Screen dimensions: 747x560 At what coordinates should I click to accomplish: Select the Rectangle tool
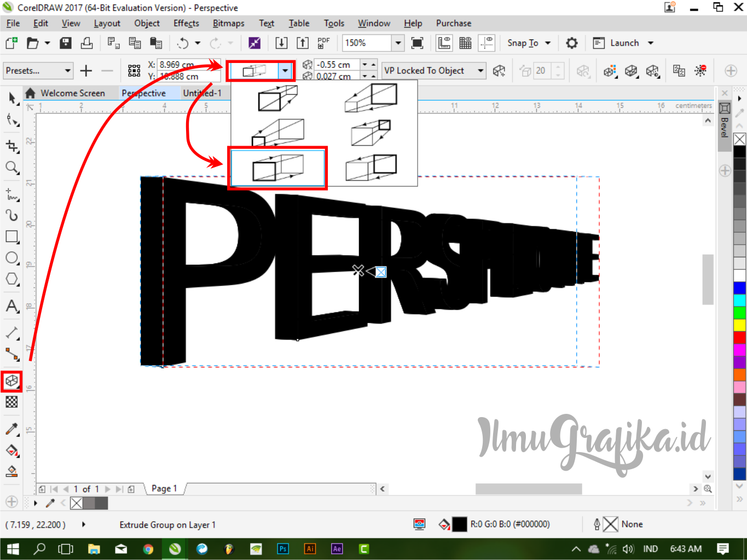11,236
